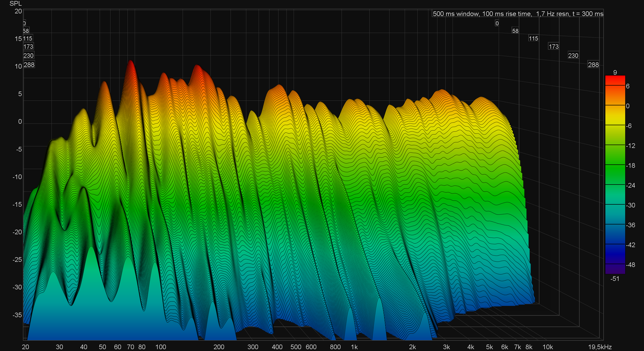The height and width of the screenshot is (351, 644).
Task: Click the right-side 58 ms time label
Action: tap(515, 31)
